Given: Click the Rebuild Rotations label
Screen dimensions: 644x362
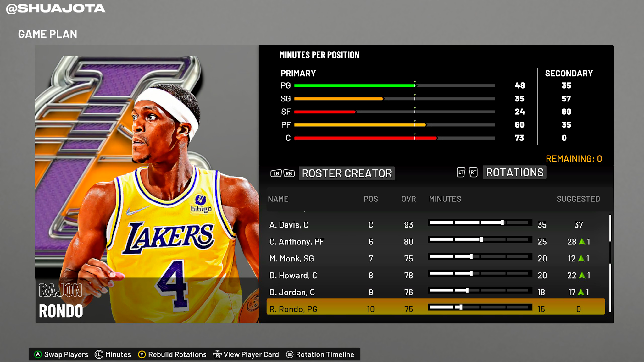Looking at the screenshot, I should [x=177, y=354].
